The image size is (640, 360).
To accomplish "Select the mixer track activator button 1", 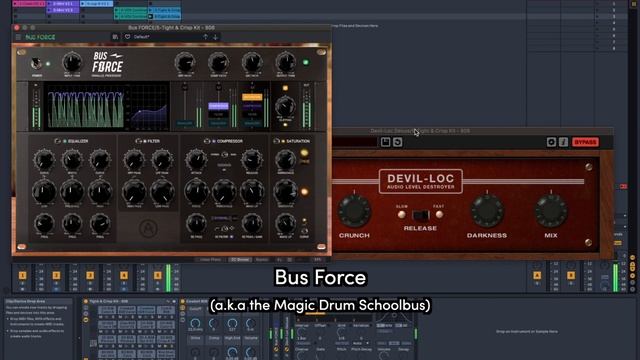I will [22, 276].
